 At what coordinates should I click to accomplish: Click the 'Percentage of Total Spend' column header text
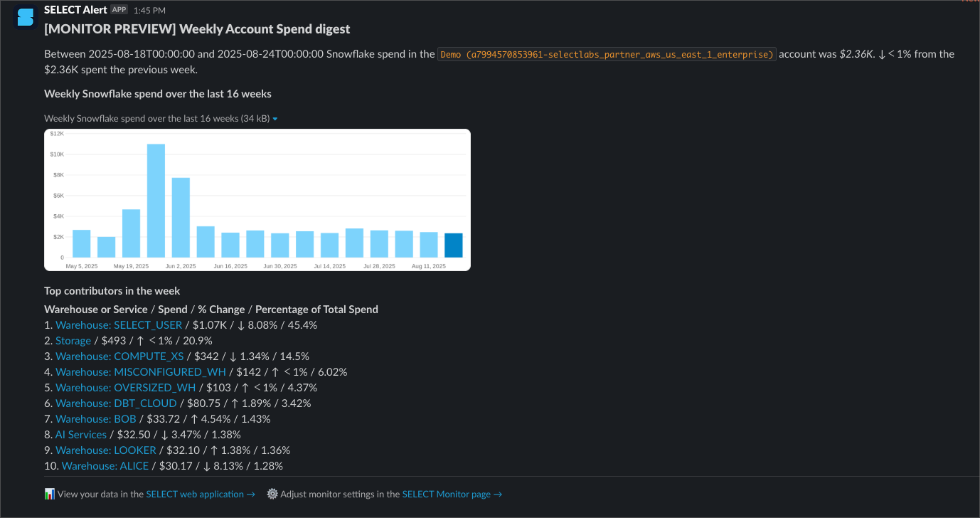(316, 310)
